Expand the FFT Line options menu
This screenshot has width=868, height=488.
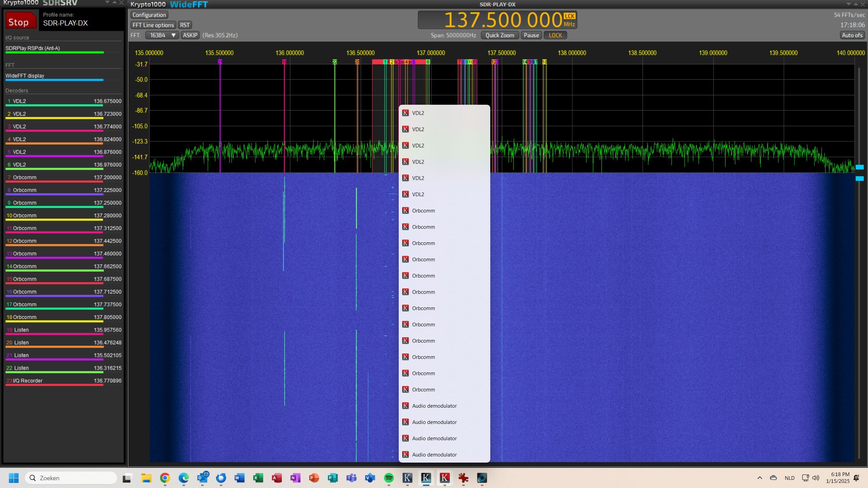pos(153,25)
